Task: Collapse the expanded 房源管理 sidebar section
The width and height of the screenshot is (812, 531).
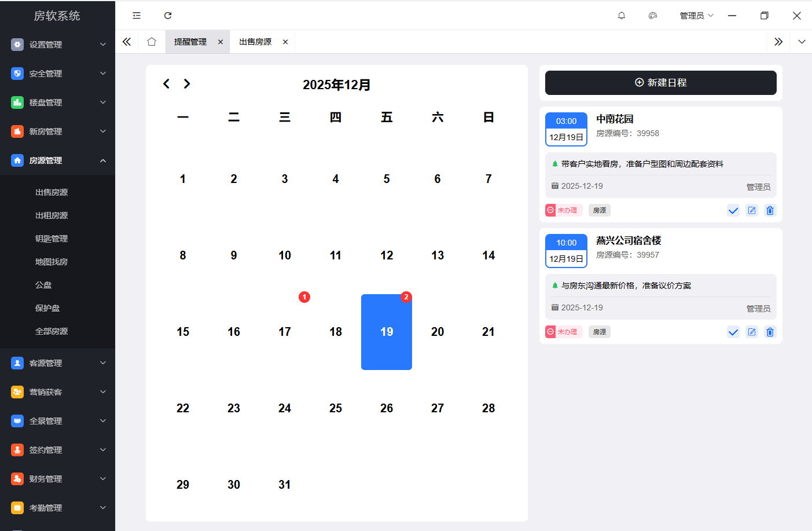Action: [x=57, y=160]
